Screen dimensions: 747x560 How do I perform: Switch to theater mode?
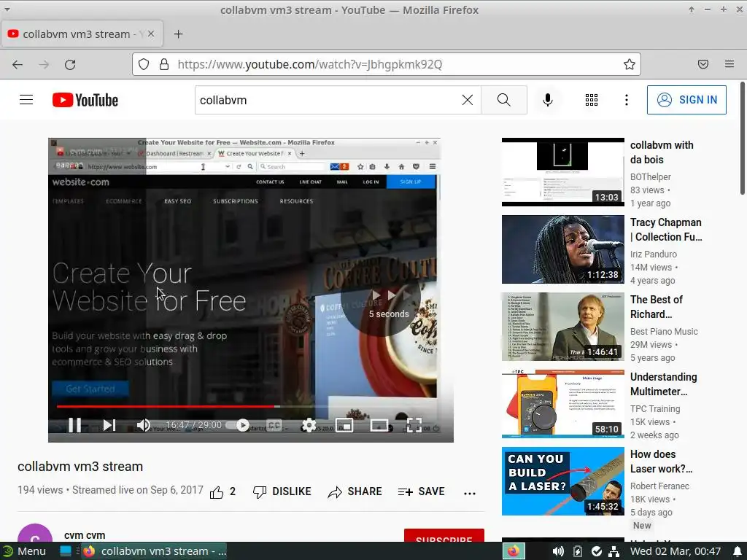(x=379, y=425)
